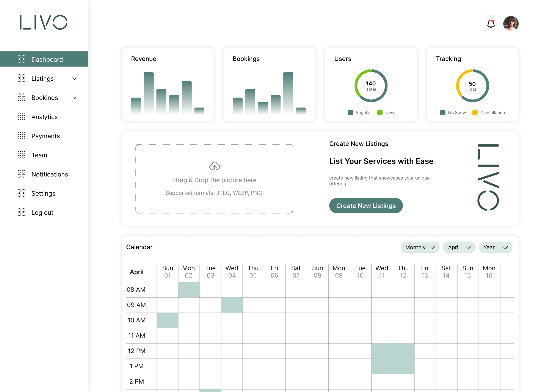Click the Team sidebar icon
Image resolution: width=552 pixels, height=392 pixels.
(x=22, y=155)
